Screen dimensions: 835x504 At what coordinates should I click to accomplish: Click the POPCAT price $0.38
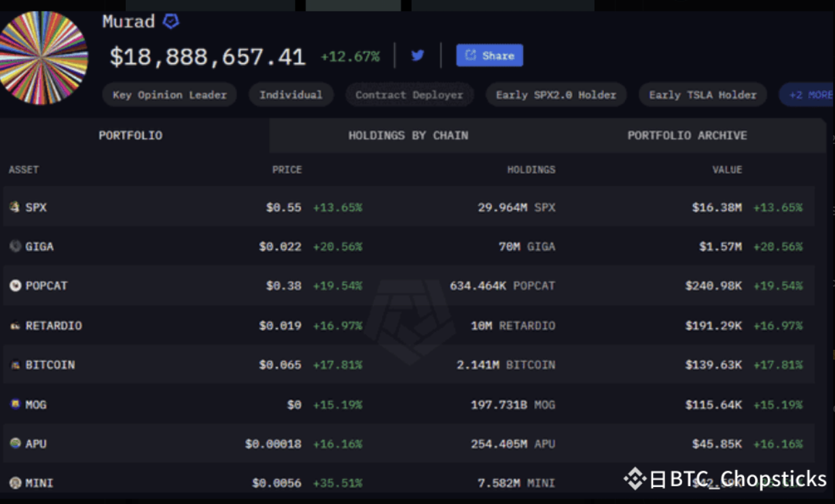[x=284, y=286]
